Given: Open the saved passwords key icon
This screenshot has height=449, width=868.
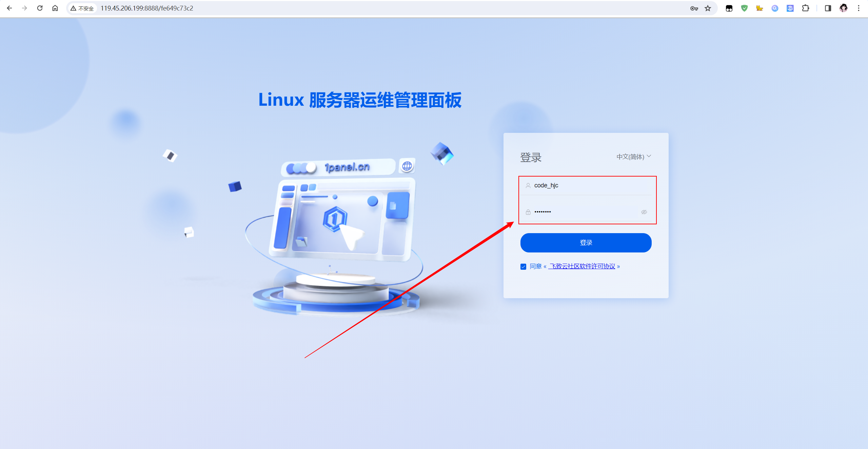Looking at the screenshot, I should (694, 8).
